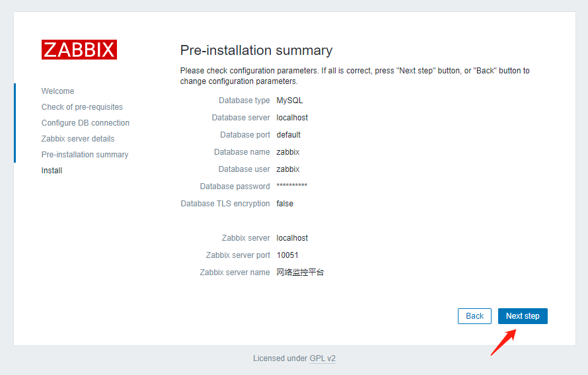Click the Database port default value
This screenshot has width=588, height=375.
point(288,135)
